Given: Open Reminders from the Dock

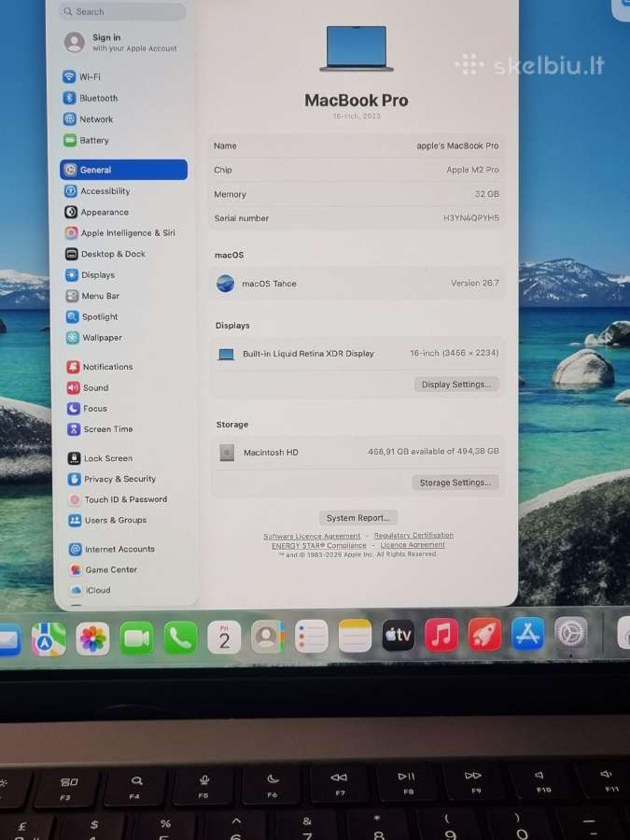Looking at the screenshot, I should point(311,637).
